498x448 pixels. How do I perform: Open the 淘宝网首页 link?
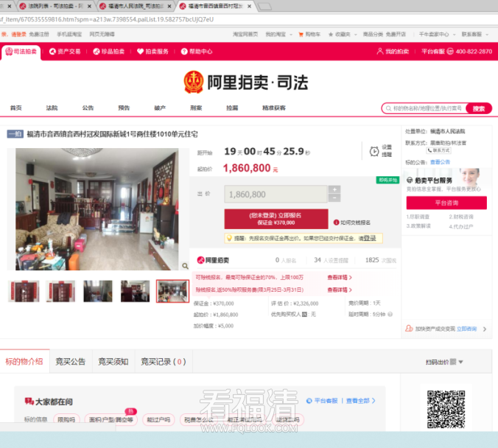(x=245, y=35)
